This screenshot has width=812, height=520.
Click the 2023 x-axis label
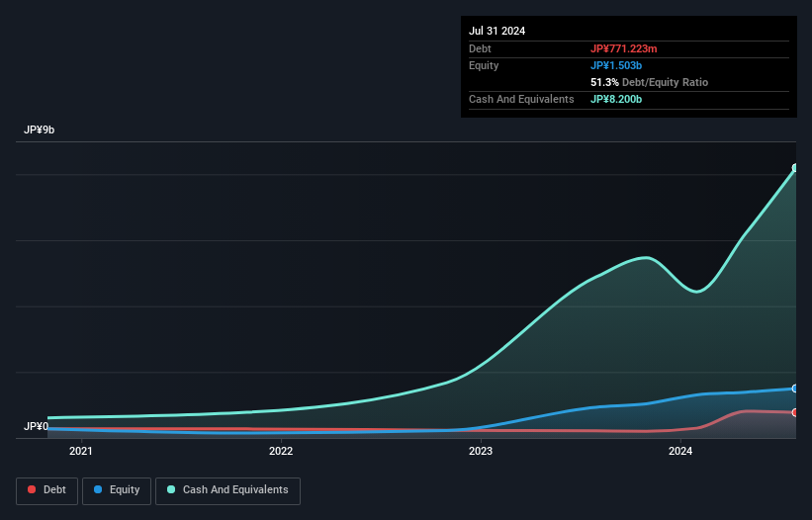pos(481,451)
